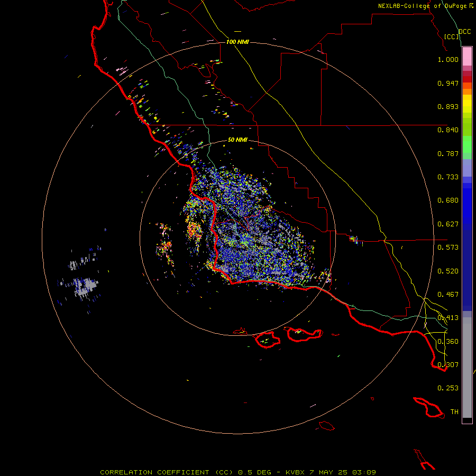476x476 pixels.
Task: Pick the red swatch in the color scale
Action: tap(467, 79)
